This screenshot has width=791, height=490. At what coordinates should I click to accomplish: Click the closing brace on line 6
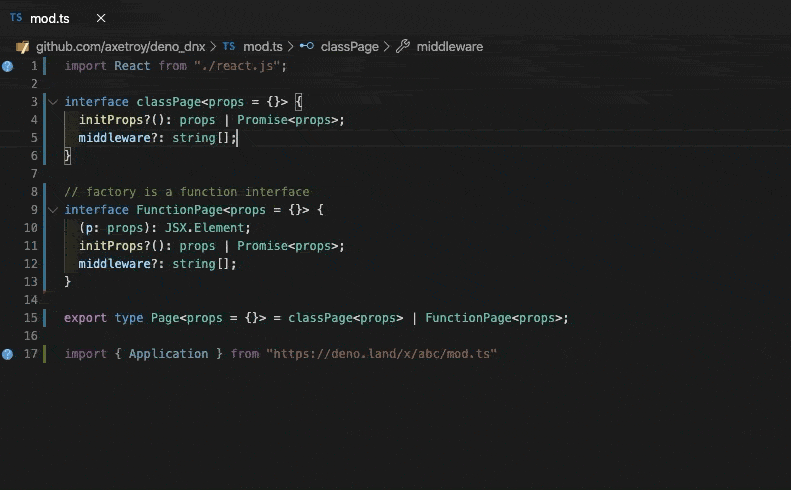[68, 156]
